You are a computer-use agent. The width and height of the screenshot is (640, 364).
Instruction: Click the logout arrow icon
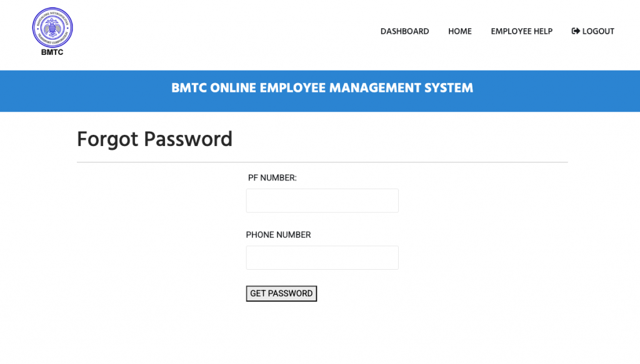(576, 31)
